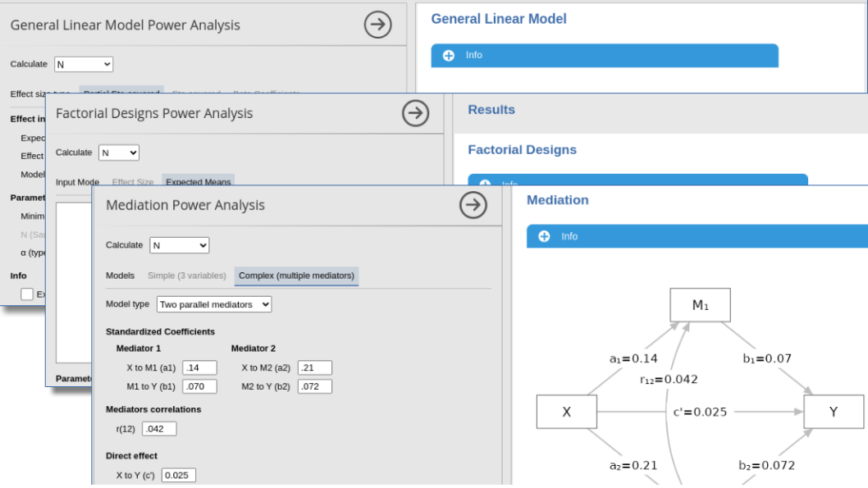
Task: Open the Model type Two parallel mediators dropdown
Action: coord(214,304)
